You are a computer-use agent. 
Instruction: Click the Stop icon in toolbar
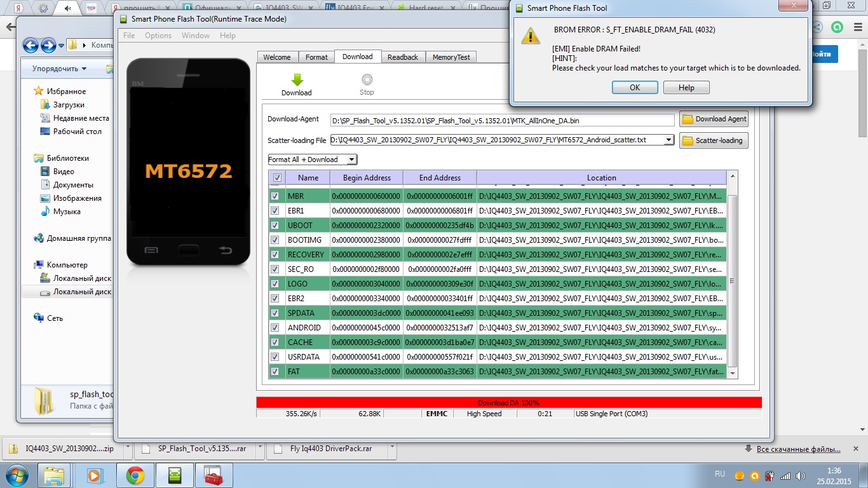pos(367,80)
